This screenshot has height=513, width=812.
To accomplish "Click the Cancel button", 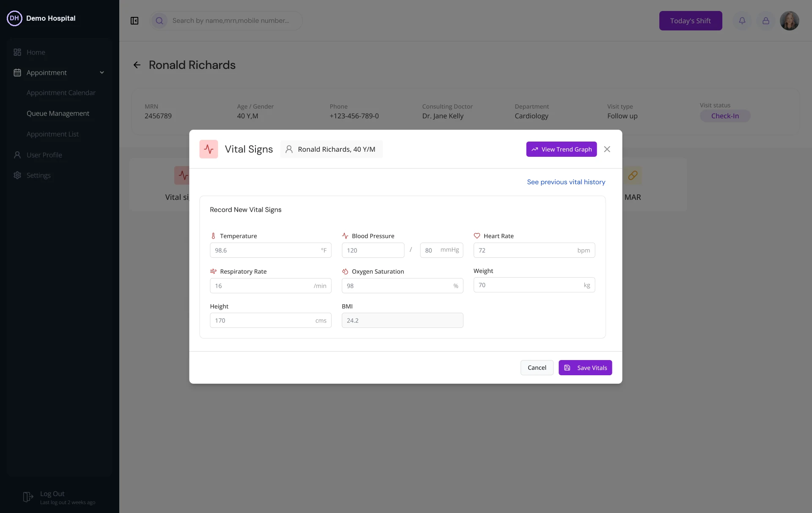I will click(x=537, y=368).
